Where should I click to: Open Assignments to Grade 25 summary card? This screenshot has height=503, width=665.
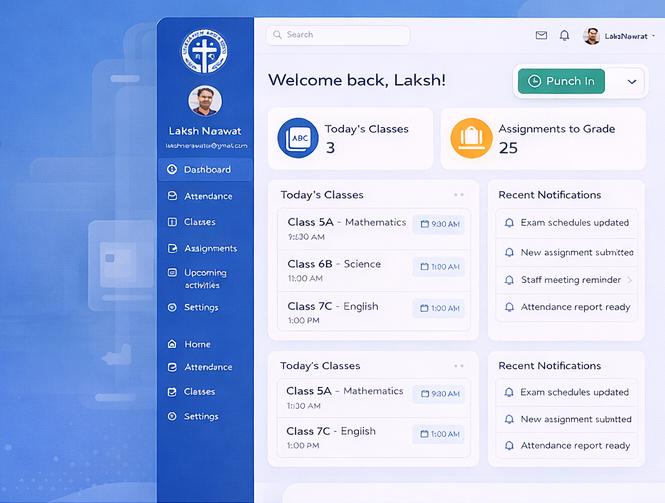point(543,138)
